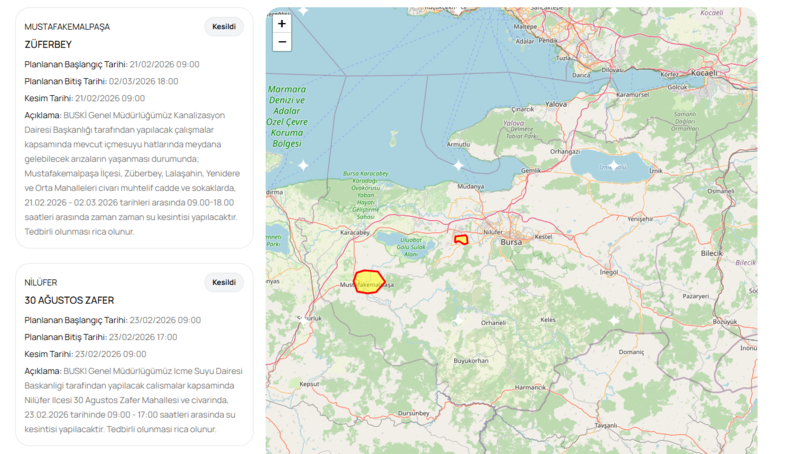
Task: Click the Kesildi badge on the Züferbey card
Action: [224, 27]
